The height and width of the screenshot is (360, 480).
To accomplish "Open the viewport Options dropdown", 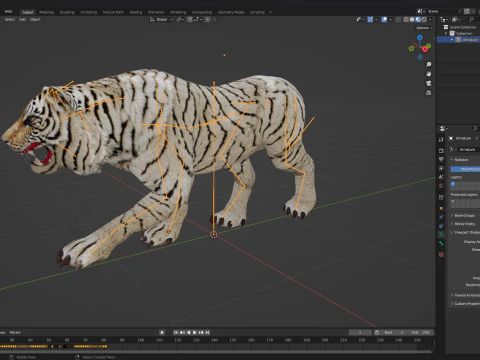I will 424,28.
